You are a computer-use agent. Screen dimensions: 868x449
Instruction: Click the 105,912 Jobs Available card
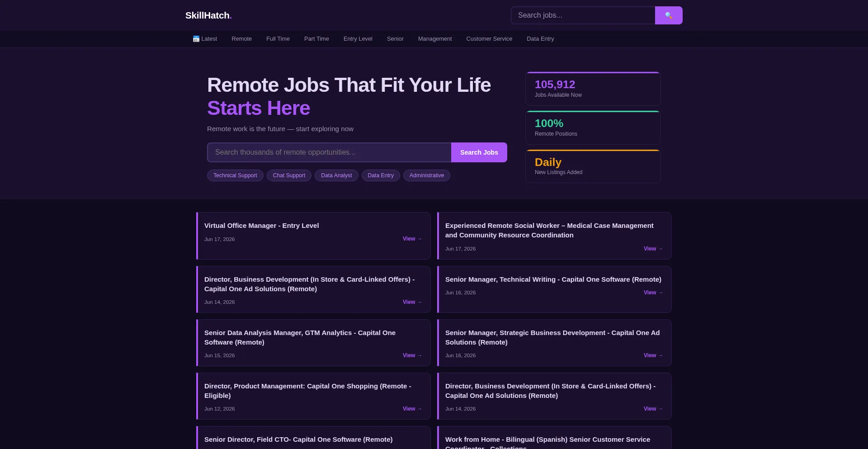point(593,89)
